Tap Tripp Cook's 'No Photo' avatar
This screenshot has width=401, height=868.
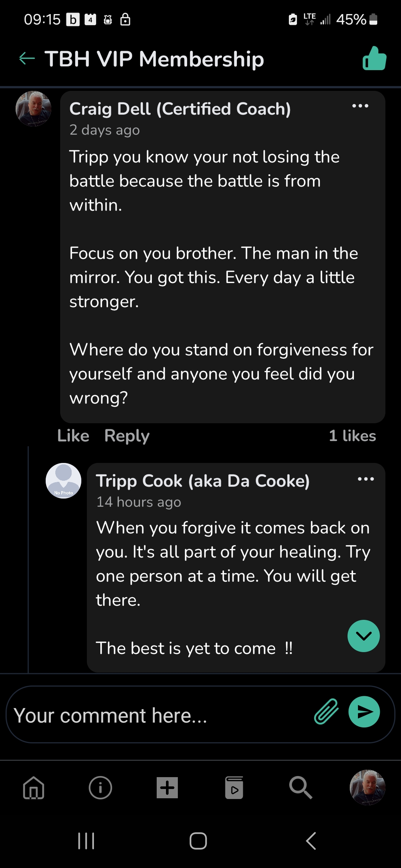click(x=63, y=481)
